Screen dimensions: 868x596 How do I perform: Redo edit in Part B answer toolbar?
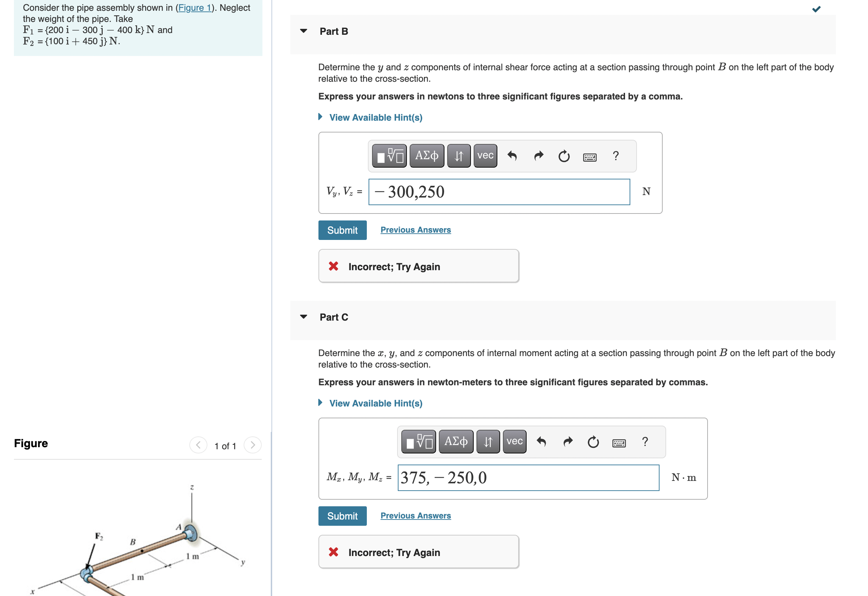click(x=538, y=156)
